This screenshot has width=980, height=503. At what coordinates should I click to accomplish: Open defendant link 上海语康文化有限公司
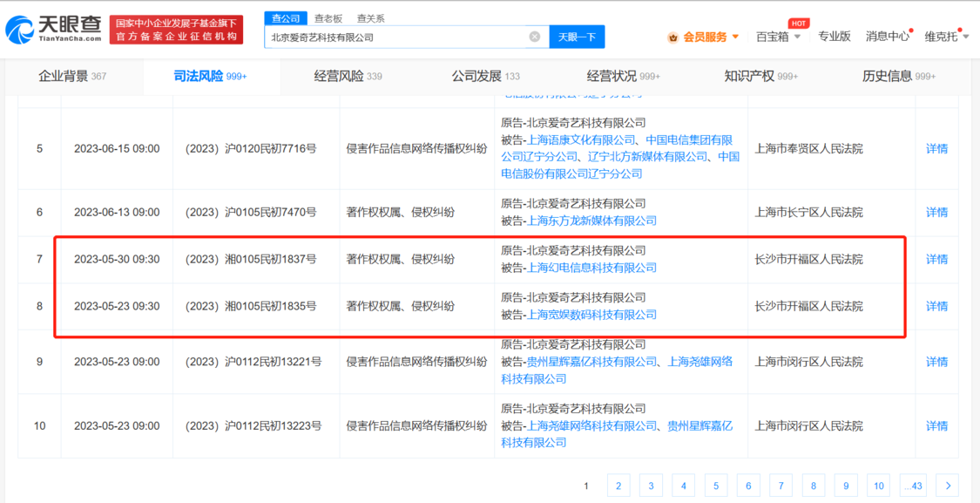tap(583, 139)
